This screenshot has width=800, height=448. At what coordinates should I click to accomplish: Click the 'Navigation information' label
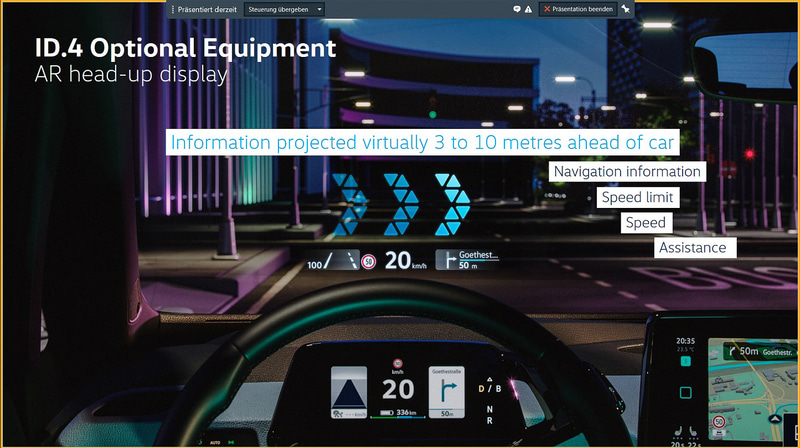627,171
